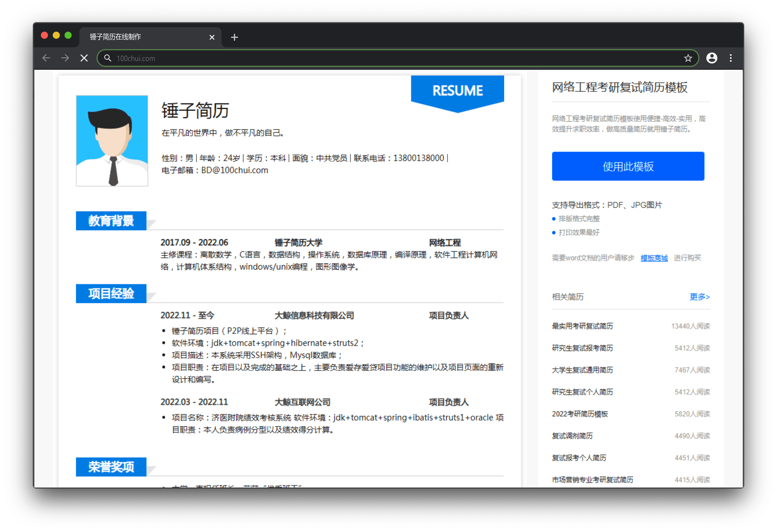The width and height of the screenshot is (777, 532).
Task: Click the browser forward arrow
Action: point(65,58)
